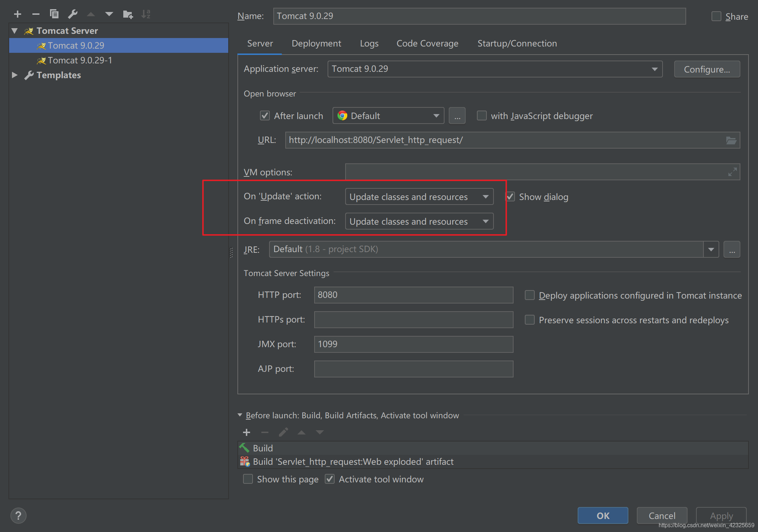This screenshot has height=532, width=758.
Task: Click the Sort configurations alphabetically icon
Action: pos(146,14)
